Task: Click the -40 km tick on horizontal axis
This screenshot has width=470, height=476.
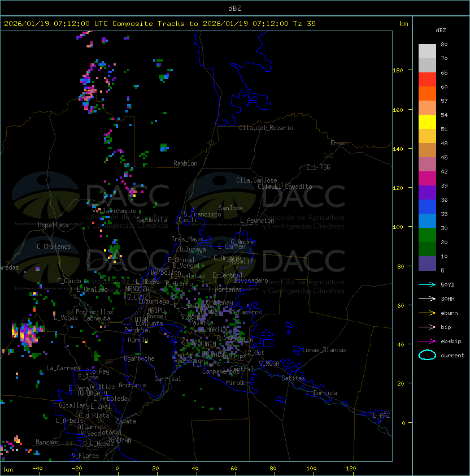Action: point(37,469)
